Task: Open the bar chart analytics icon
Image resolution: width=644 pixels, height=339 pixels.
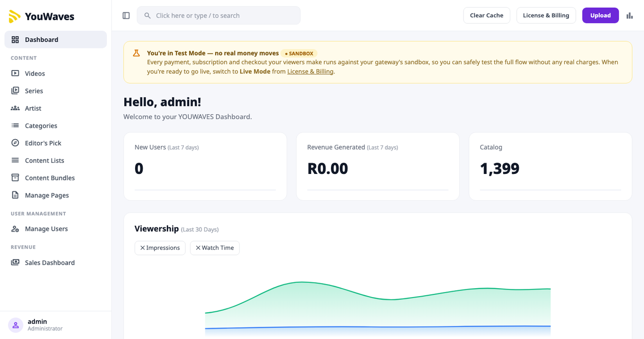Action: pos(630,16)
